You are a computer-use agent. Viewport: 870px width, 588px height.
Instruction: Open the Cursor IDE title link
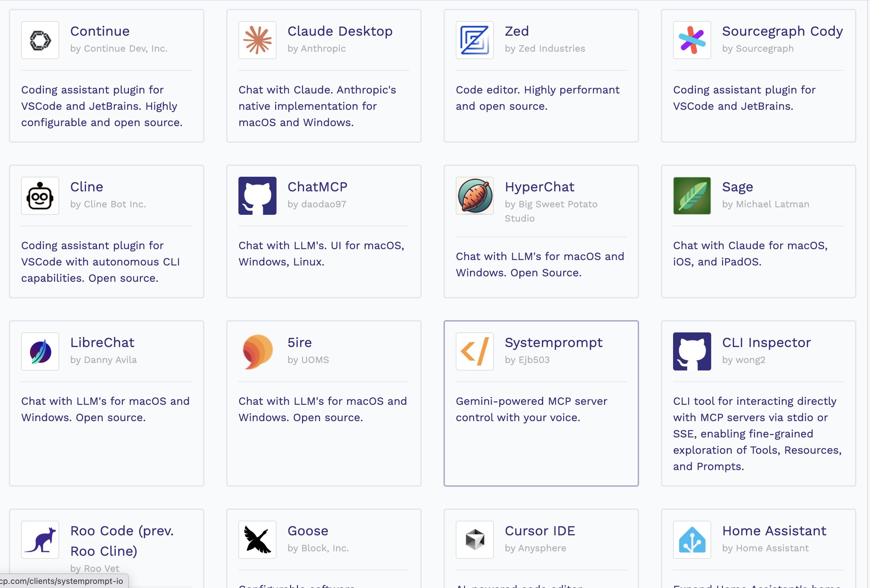[540, 531]
